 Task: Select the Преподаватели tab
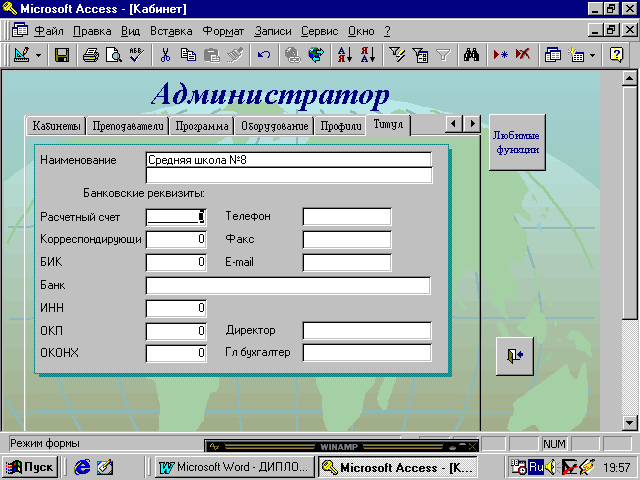(128, 126)
